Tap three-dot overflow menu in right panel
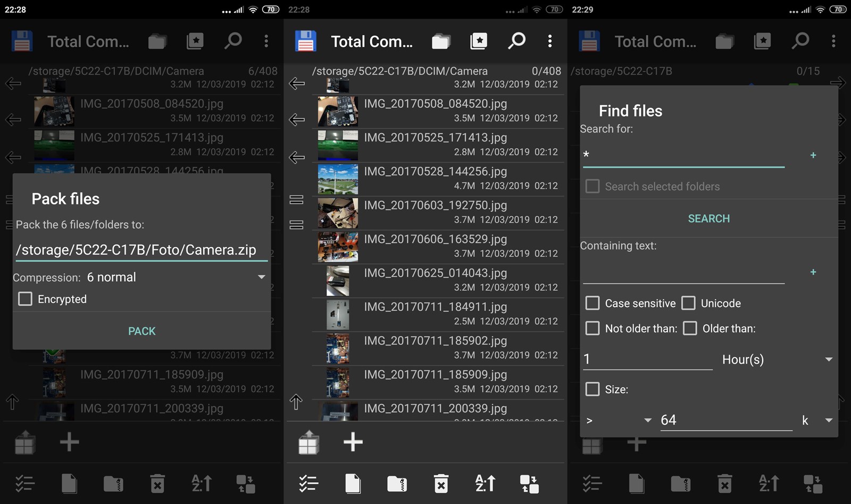 click(x=833, y=41)
